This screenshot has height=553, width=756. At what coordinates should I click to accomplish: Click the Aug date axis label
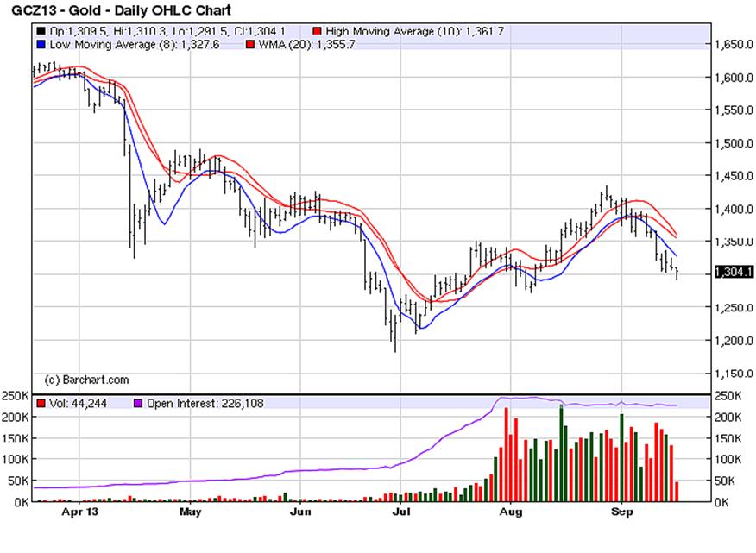[x=511, y=512]
